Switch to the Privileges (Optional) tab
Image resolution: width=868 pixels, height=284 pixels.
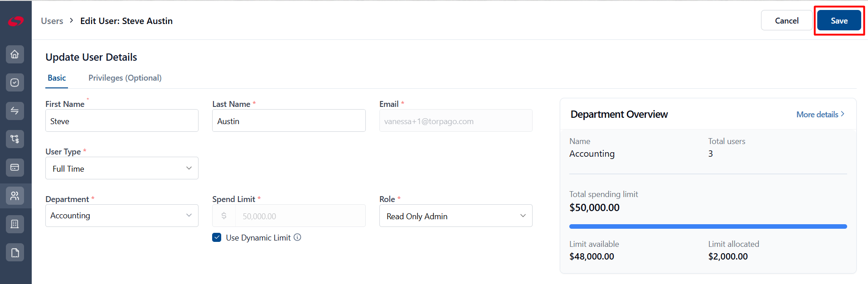tap(125, 78)
